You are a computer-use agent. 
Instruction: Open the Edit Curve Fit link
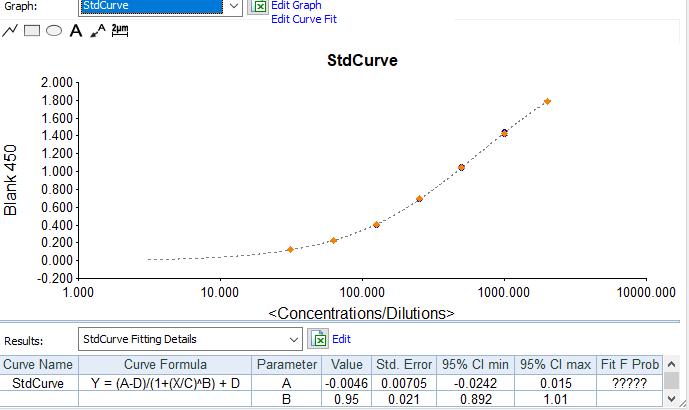(x=304, y=19)
